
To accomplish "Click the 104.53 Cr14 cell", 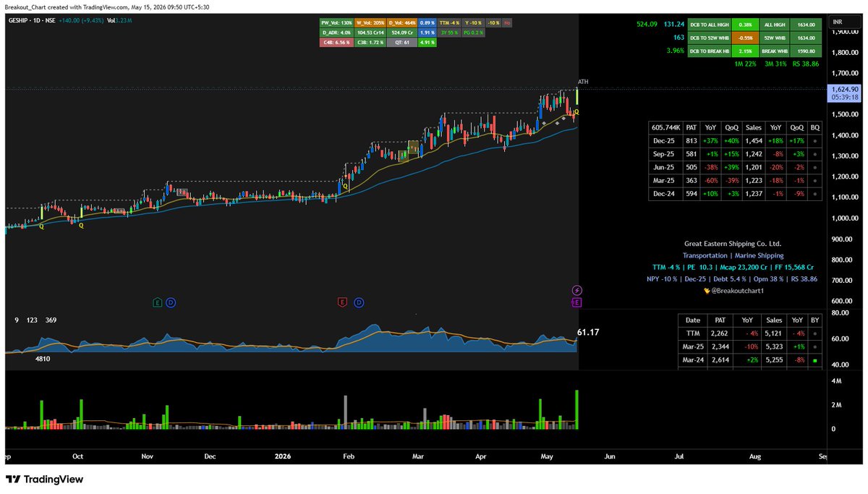I will 370,33.
